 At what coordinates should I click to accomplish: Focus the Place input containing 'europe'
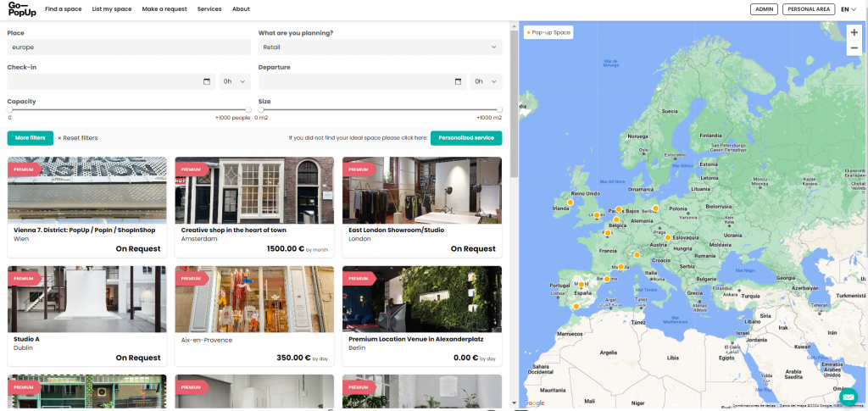pos(127,47)
